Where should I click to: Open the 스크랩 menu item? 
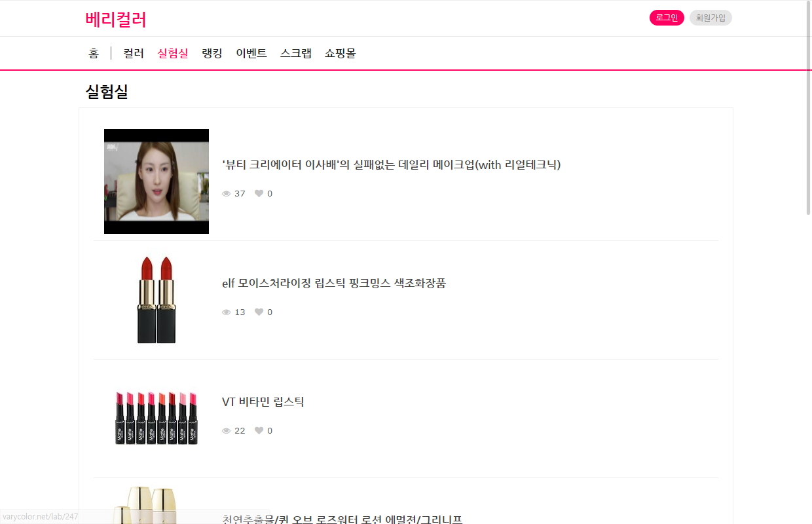pos(296,54)
